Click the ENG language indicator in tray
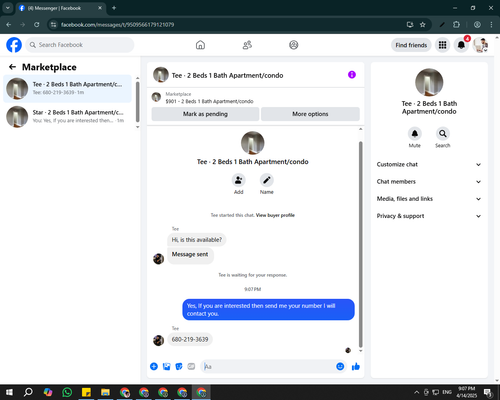The image size is (500, 400). point(447,392)
